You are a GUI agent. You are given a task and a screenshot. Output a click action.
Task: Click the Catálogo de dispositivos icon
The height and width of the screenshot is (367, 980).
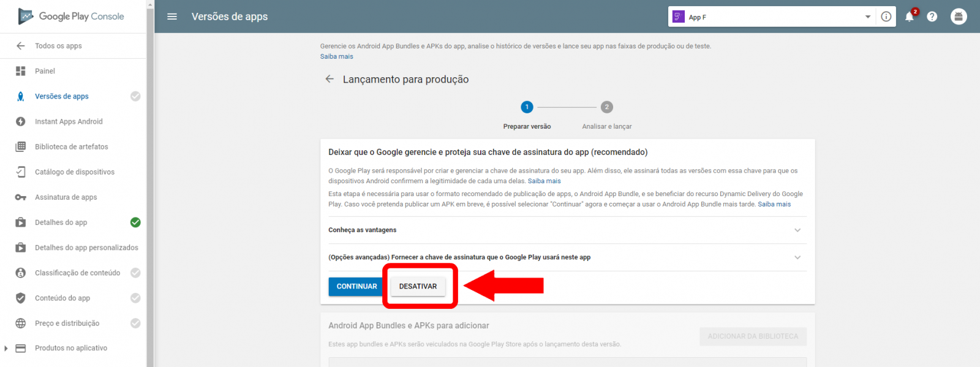tap(21, 172)
